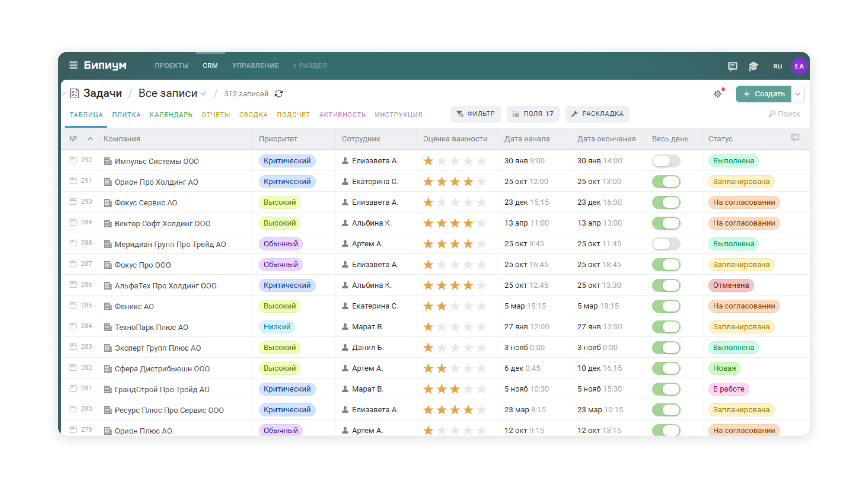Image resolution: width=868 pixels, height=488 pixels.
Task: Enable all-day toggle for Меридиан Групп Про Трейд
Action: tap(666, 244)
